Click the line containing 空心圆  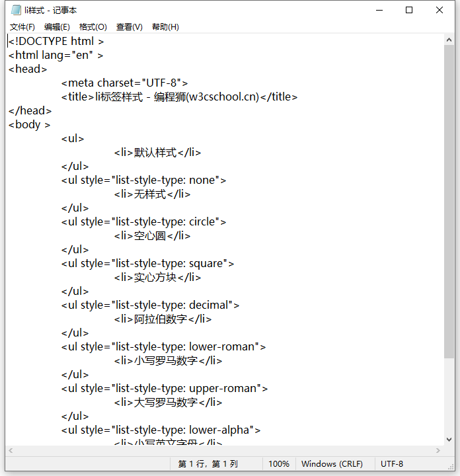152,235
